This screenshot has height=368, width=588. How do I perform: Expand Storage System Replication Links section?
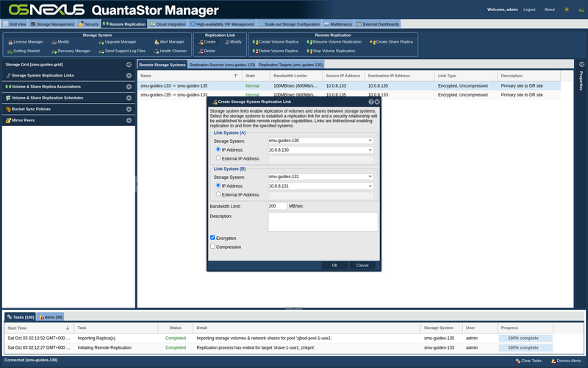pyautogui.click(x=129, y=76)
